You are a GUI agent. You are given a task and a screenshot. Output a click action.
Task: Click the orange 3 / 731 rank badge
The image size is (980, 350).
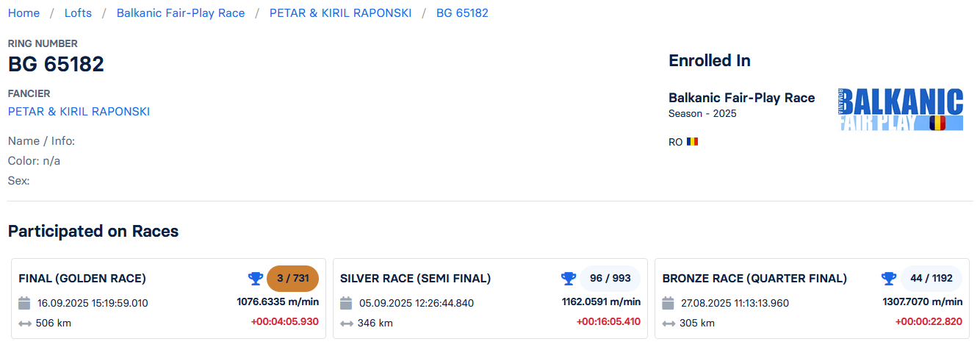[x=292, y=279]
